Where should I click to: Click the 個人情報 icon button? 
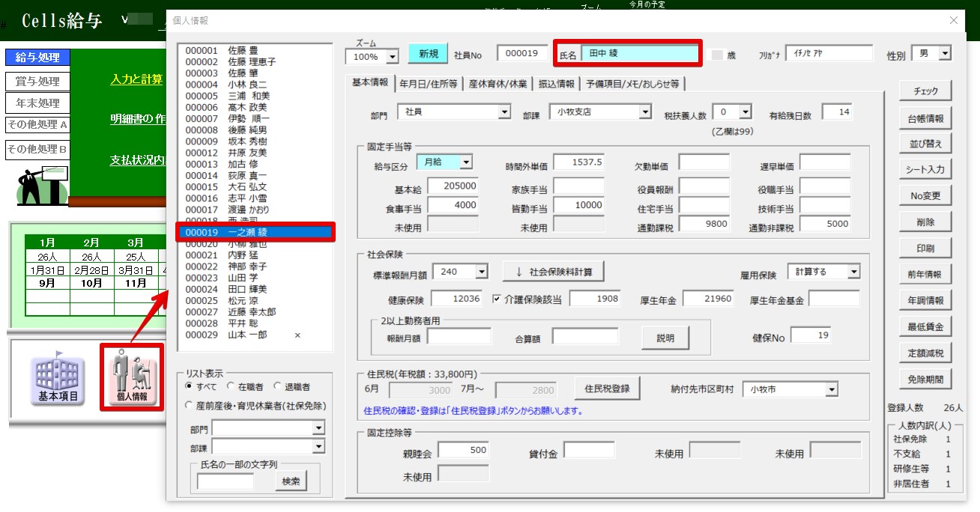coord(132,377)
